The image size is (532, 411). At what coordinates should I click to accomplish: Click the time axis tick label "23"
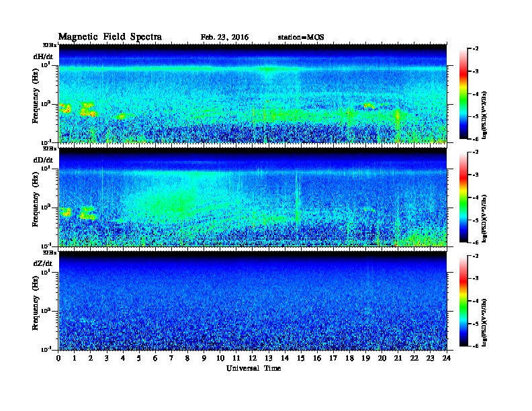431,359
